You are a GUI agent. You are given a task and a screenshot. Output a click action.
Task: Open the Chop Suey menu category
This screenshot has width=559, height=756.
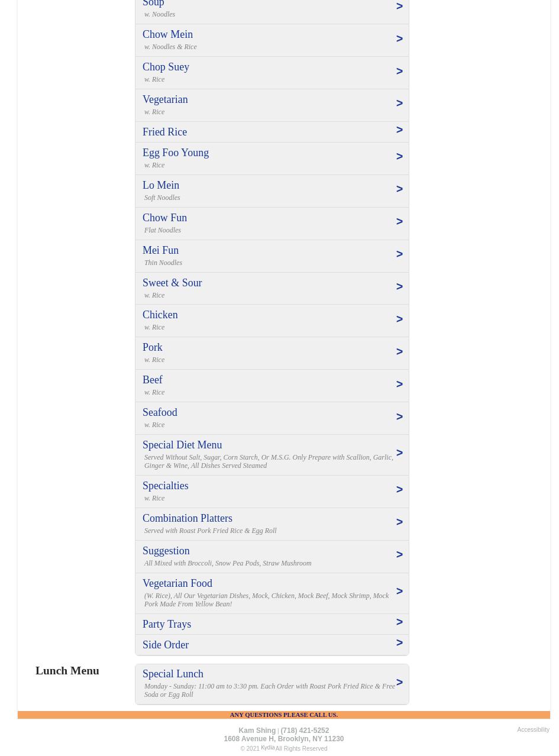tap(272, 73)
